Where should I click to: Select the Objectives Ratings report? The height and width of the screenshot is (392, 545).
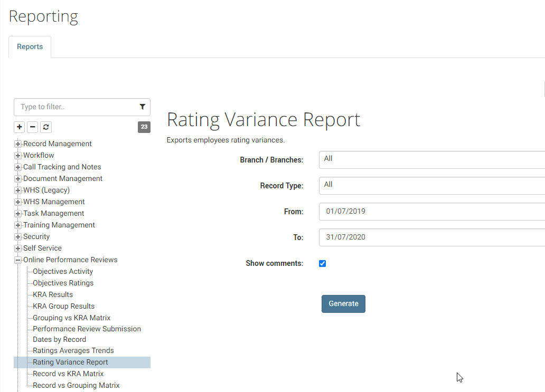[63, 283]
